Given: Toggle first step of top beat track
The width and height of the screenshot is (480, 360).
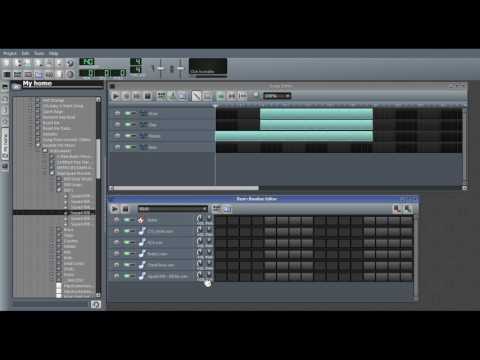Looking at the screenshot, I should (x=220, y=220).
